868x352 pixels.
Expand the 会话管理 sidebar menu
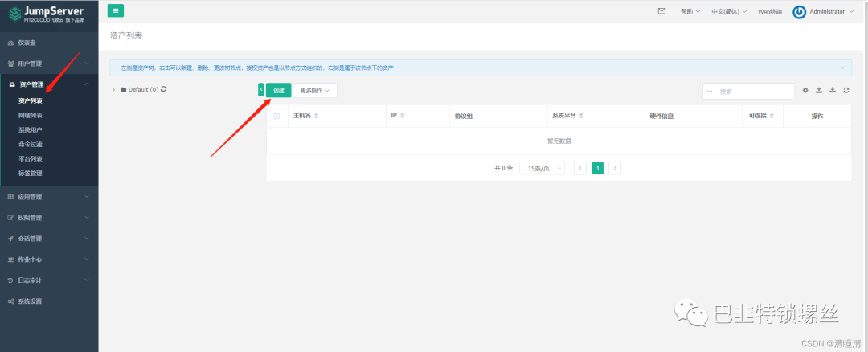click(49, 239)
